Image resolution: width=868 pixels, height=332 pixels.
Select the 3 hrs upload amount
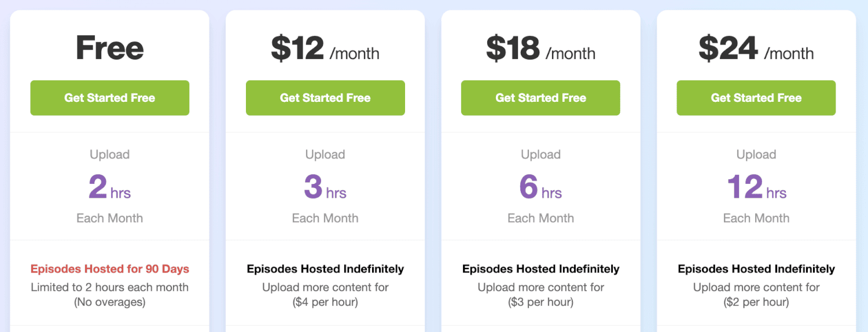pyautogui.click(x=325, y=187)
